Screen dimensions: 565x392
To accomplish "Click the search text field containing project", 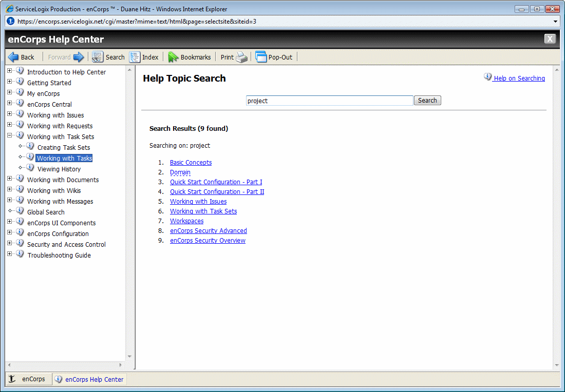I will coord(329,101).
